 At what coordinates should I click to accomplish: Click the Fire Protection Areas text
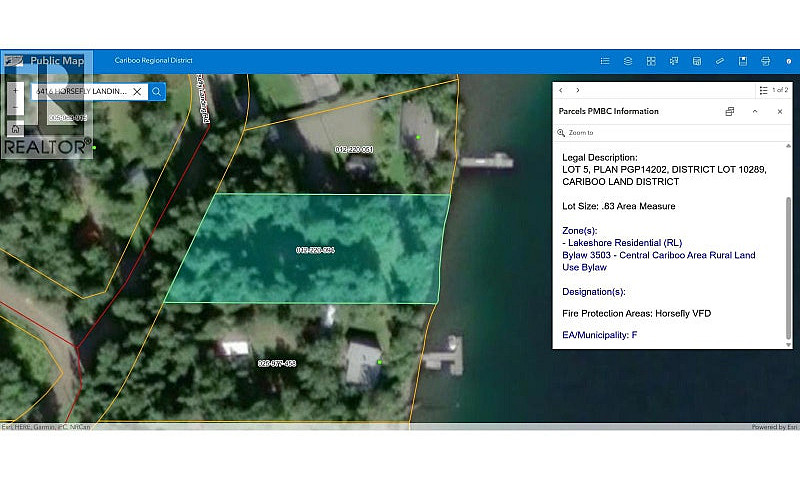coord(636,314)
